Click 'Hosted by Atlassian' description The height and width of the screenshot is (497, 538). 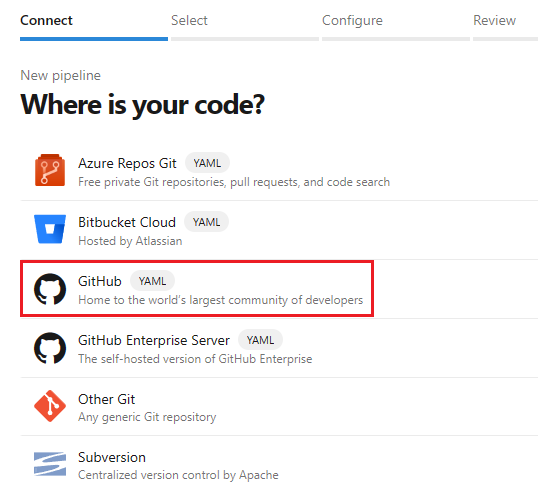tap(130, 241)
